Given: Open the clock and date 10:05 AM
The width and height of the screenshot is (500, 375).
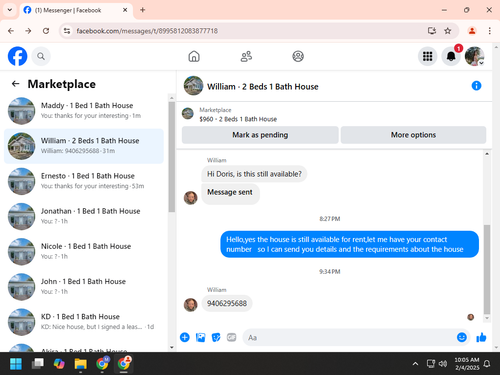Looking at the screenshot, I should 467,364.
